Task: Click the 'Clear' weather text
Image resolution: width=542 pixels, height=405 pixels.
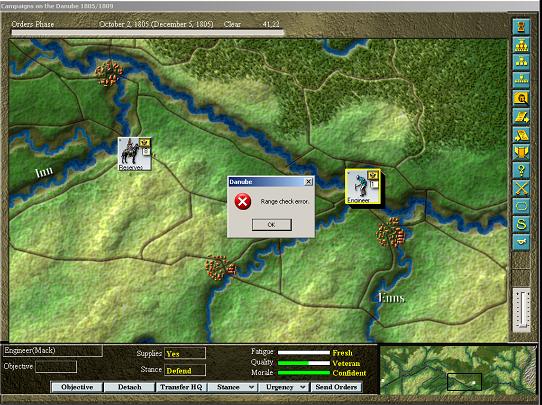Action: 232,24
